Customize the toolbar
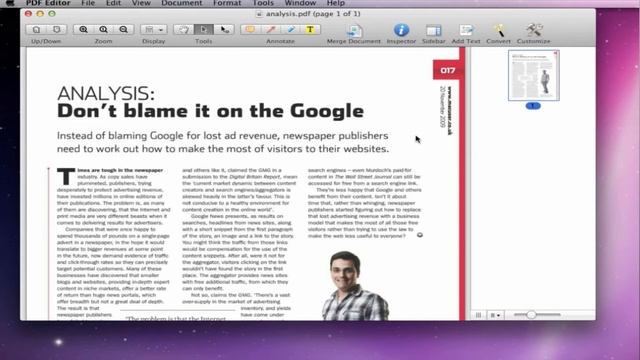 (x=533, y=30)
